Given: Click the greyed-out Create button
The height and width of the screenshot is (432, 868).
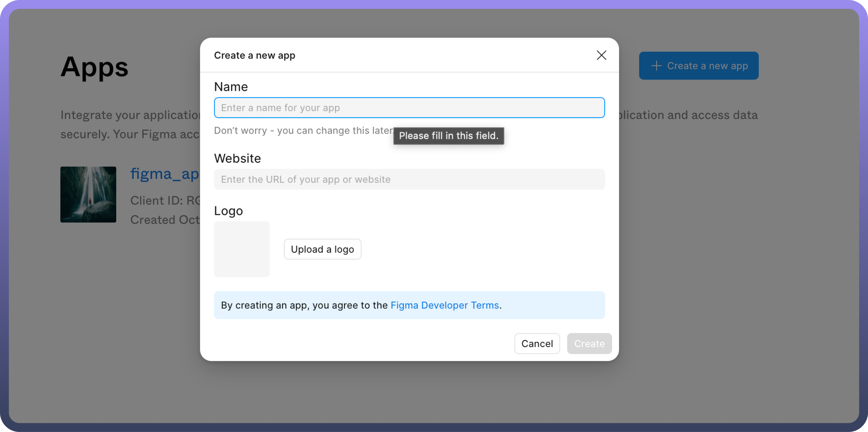Looking at the screenshot, I should [589, 344].
